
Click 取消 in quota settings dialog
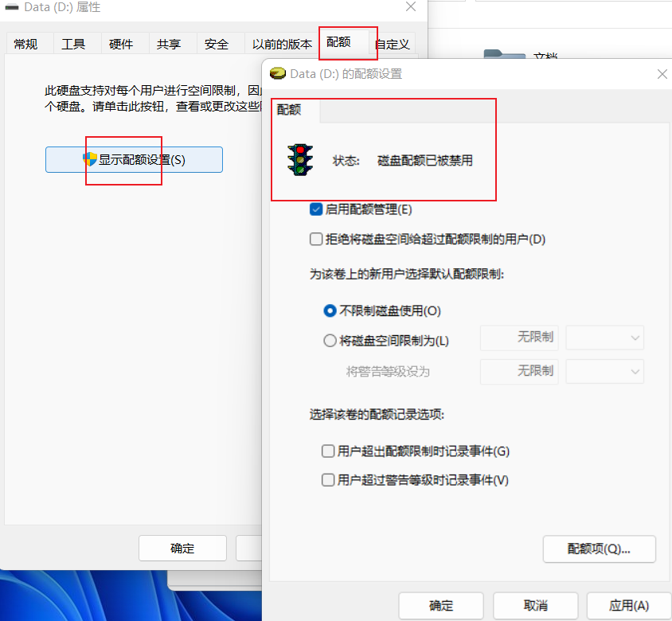coord(535,606)
